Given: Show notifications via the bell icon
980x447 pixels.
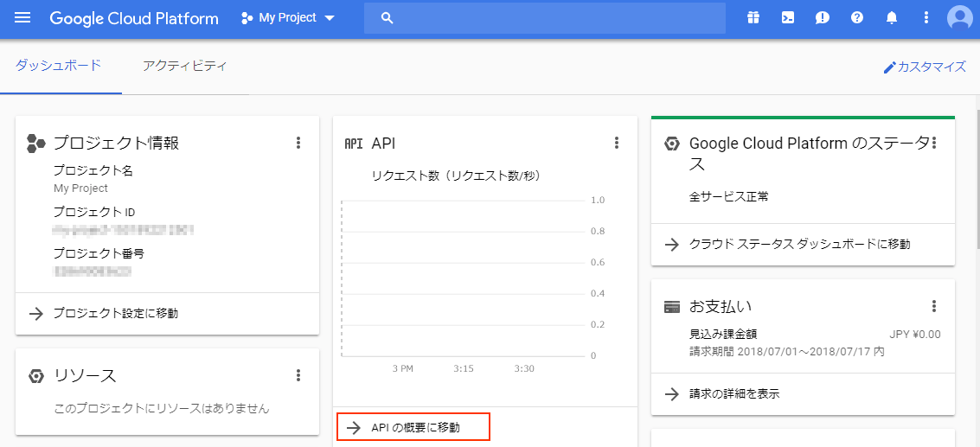Looking at the screenshot, I should click(x=892, y=18).
